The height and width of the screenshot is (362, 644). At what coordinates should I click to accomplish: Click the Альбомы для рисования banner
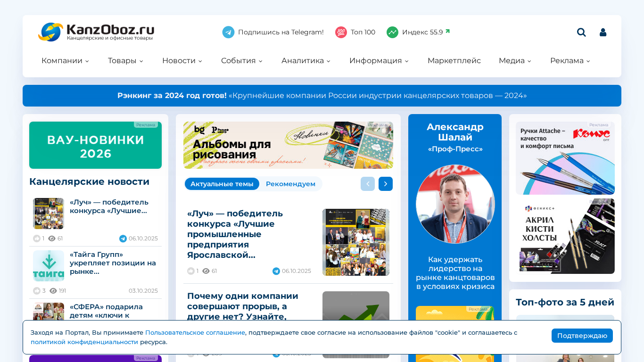coord(288,145)
